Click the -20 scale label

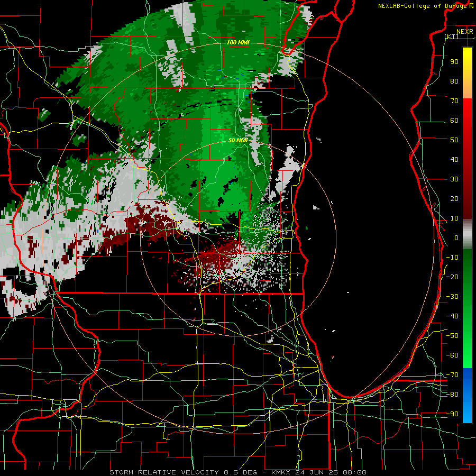(x=452, y=277)
